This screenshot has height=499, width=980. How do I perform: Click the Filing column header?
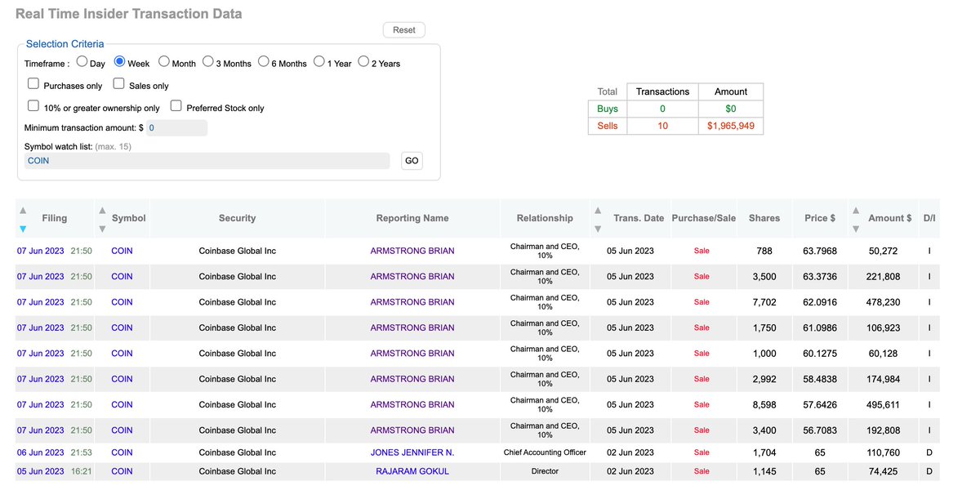click(55, 218)
